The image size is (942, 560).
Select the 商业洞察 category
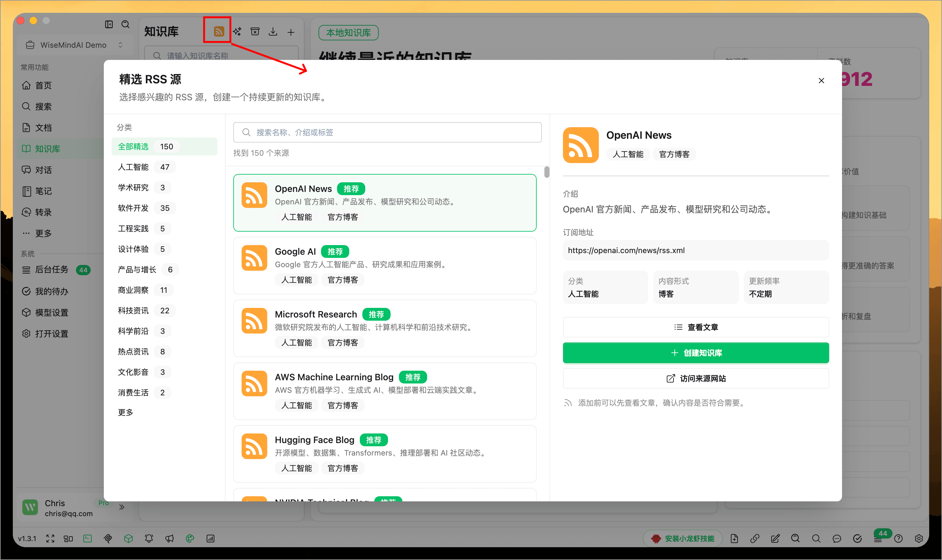click(x=164, y=290)
